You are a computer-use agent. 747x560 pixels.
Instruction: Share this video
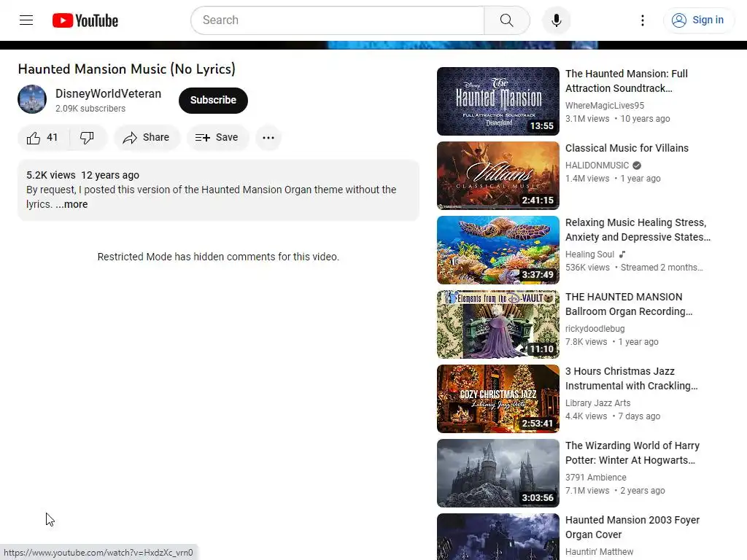coord(146,138)
